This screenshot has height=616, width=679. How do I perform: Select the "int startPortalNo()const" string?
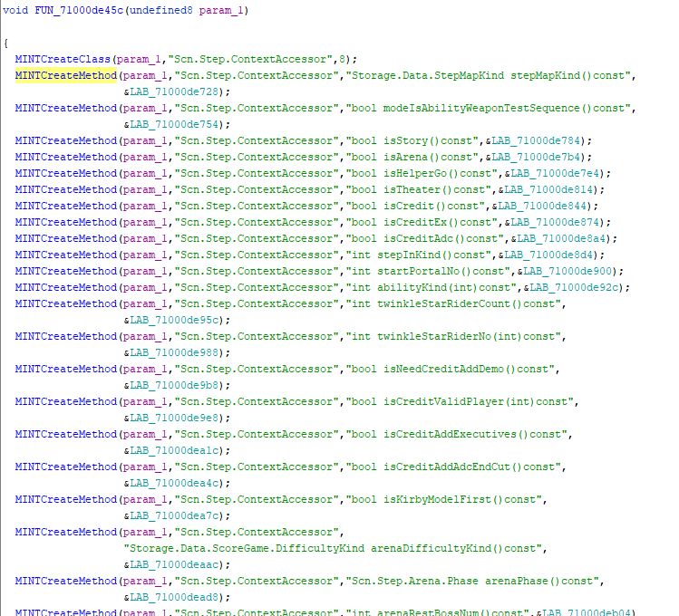(x=428, y=271)
